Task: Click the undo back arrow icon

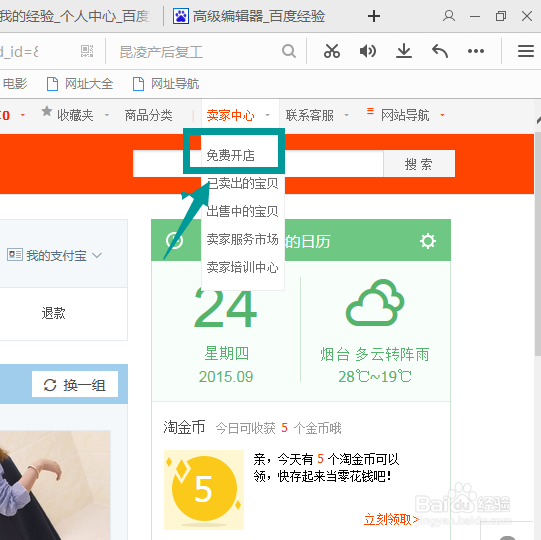Action: (x=440, y=51)
